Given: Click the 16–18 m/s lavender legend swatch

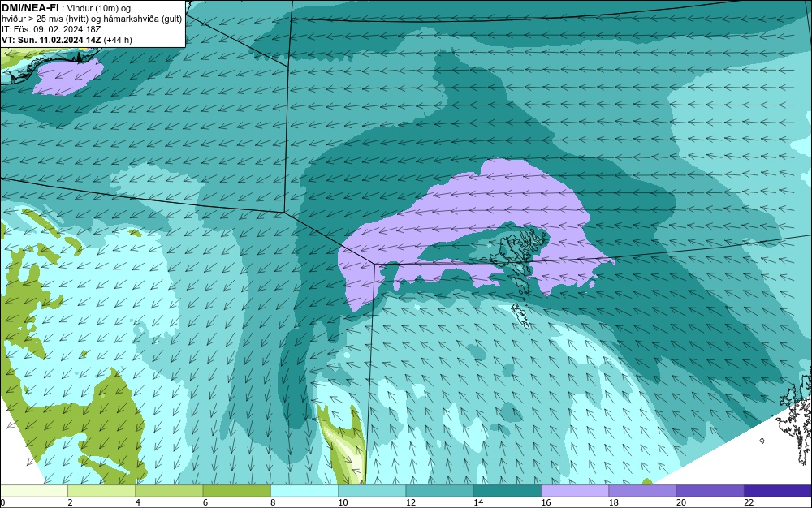Looking at the screenshot, I should pyautogui.click(x=575, y=491).
